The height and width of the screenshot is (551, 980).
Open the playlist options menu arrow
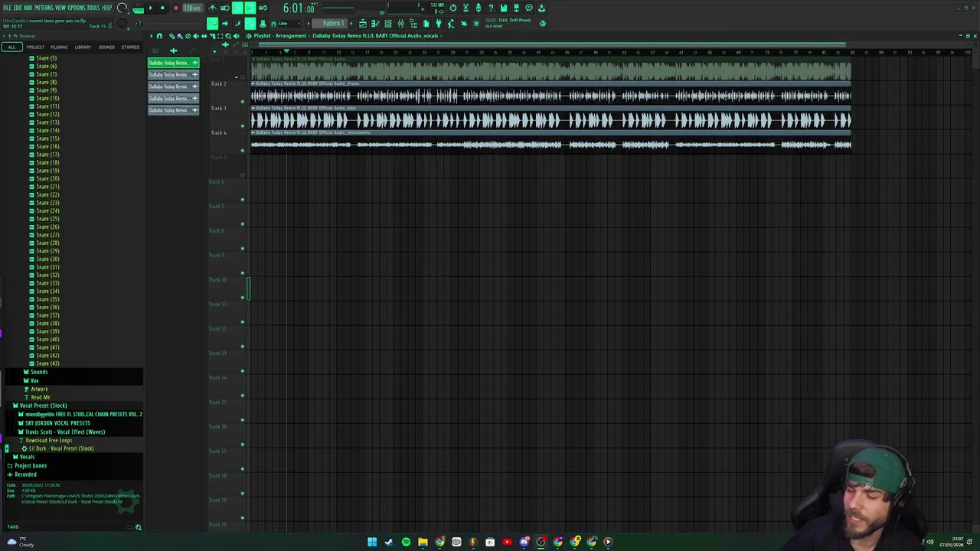[152, 36]
